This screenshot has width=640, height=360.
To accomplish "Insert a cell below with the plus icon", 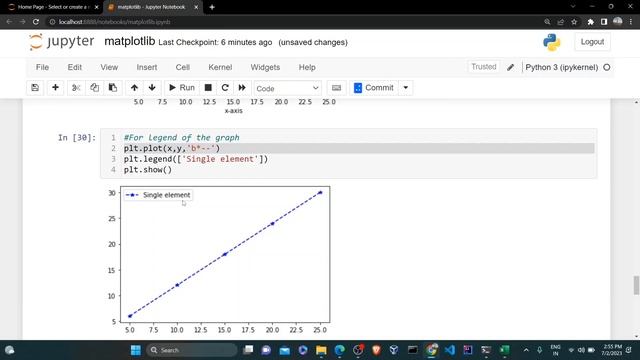I will [55, 88].
